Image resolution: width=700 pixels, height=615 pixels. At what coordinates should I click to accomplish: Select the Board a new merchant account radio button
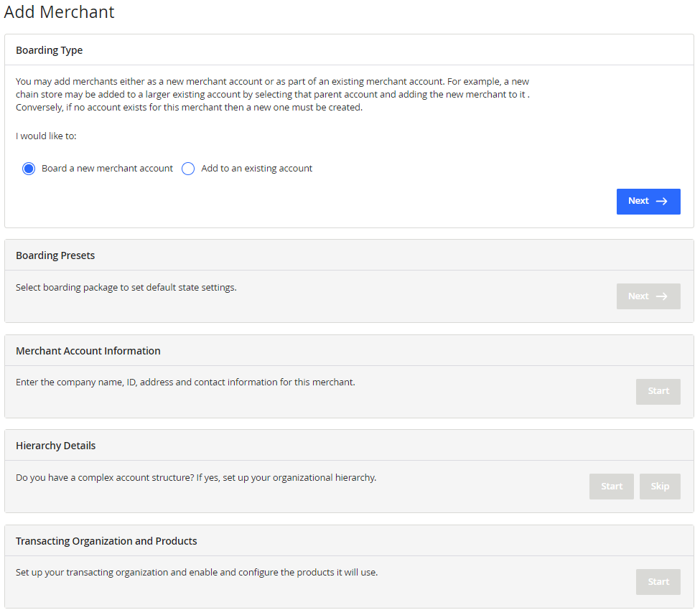click(x=29, y=169)
